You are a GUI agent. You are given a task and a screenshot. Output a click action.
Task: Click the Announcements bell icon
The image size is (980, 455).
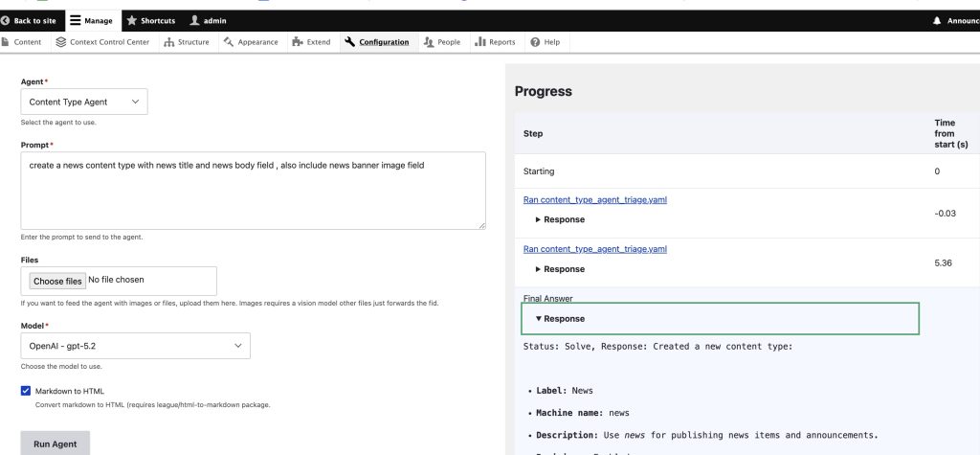937,21
